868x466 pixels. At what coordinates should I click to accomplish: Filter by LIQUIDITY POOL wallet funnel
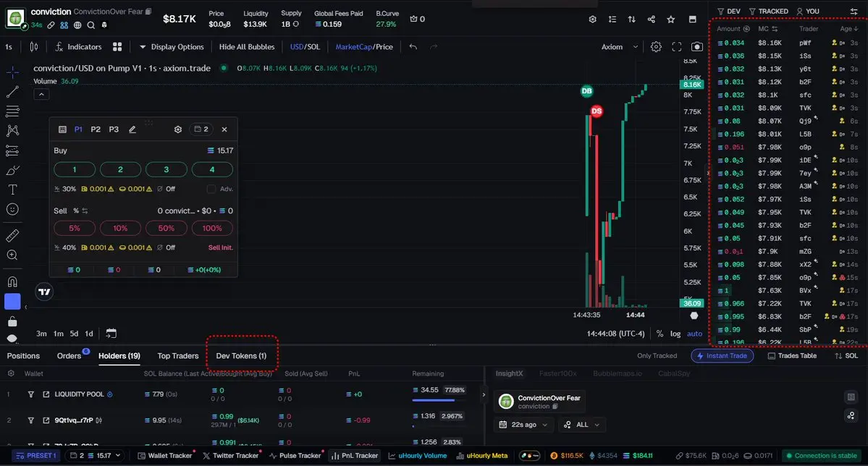(x=31, y=394)
